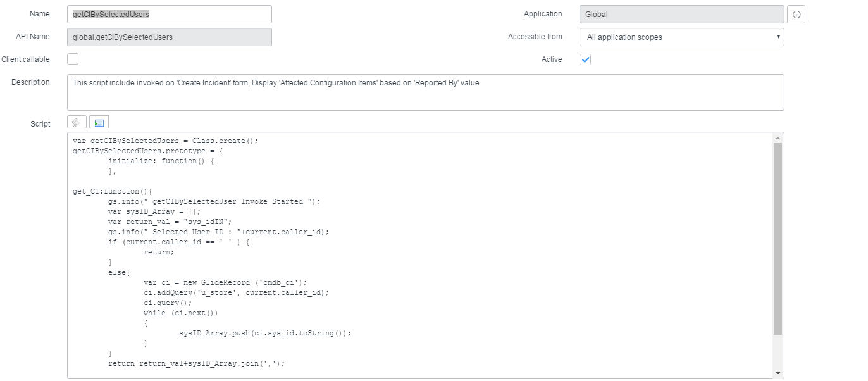868x381 pixels.
Task: Click the Application field showing Global
Action: [x=681, y=13]
